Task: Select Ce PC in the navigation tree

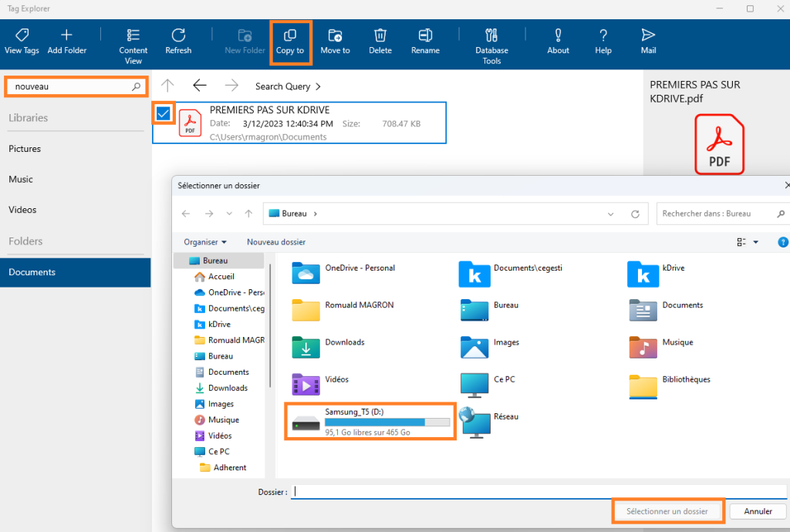Action: pos(212,452)
